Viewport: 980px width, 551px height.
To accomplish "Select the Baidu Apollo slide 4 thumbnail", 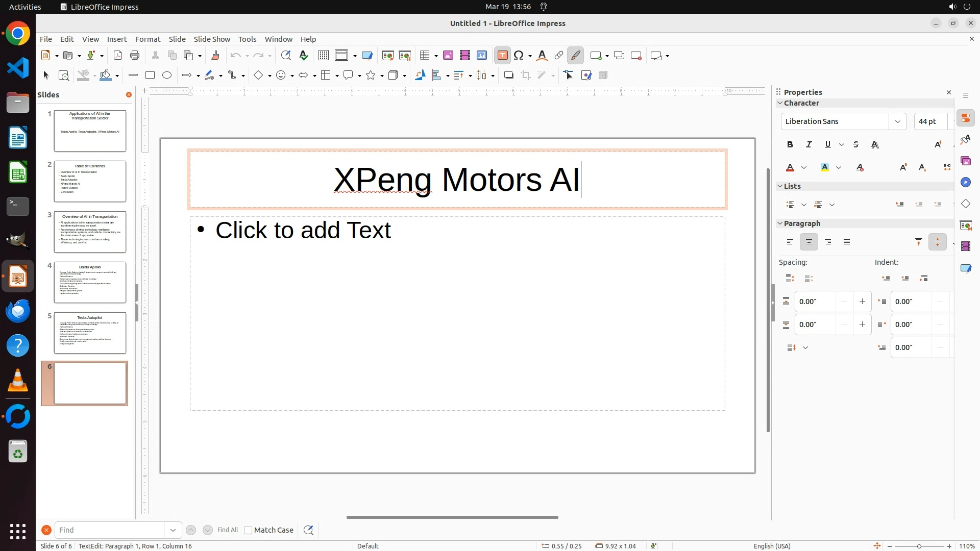I will point(90,282).
